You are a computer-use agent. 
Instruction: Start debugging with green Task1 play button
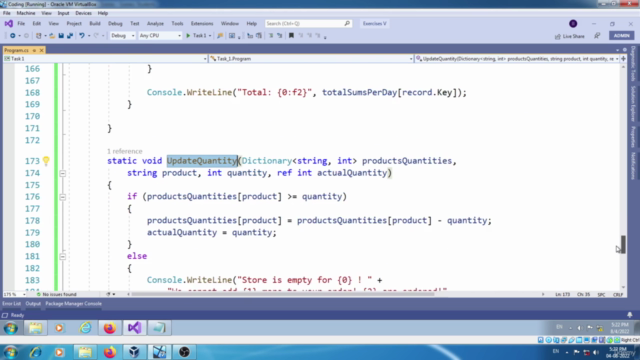click(196, 36)
